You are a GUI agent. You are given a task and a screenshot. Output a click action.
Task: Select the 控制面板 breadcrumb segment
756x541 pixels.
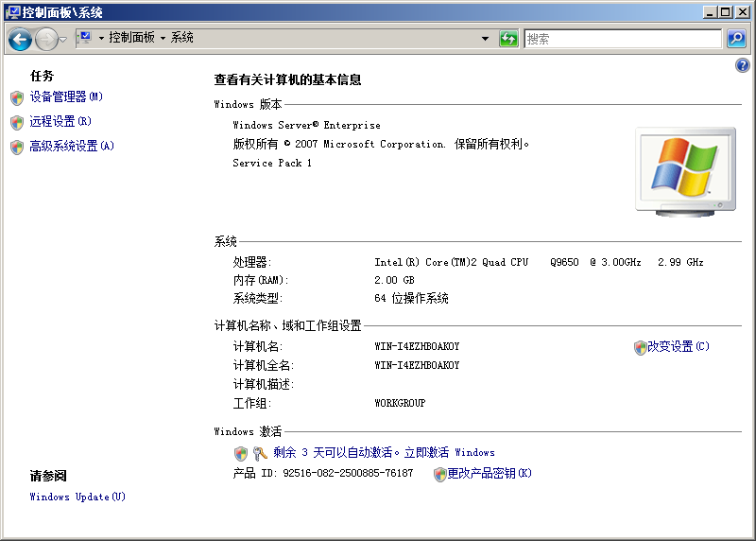tap(131, 38)
